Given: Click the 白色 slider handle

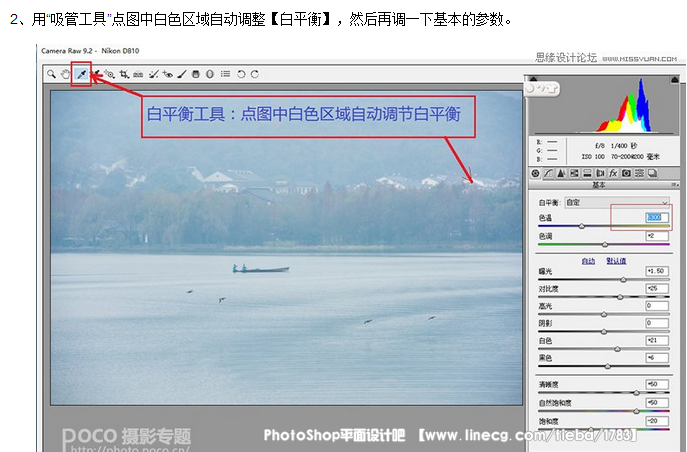Looking at the screenshot, I should click(x=617, y=349).
